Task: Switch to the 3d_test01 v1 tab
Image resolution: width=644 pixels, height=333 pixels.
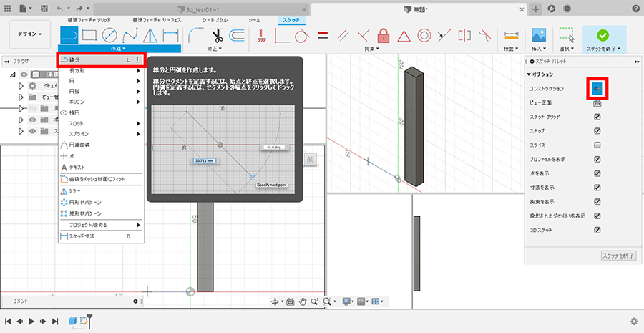Action: click(201, 9)
